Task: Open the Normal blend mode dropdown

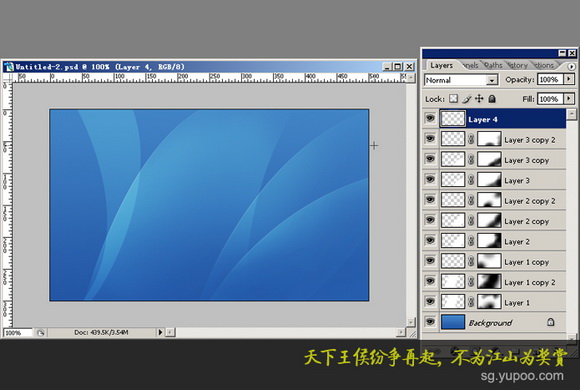Action: tap(461, 80)
